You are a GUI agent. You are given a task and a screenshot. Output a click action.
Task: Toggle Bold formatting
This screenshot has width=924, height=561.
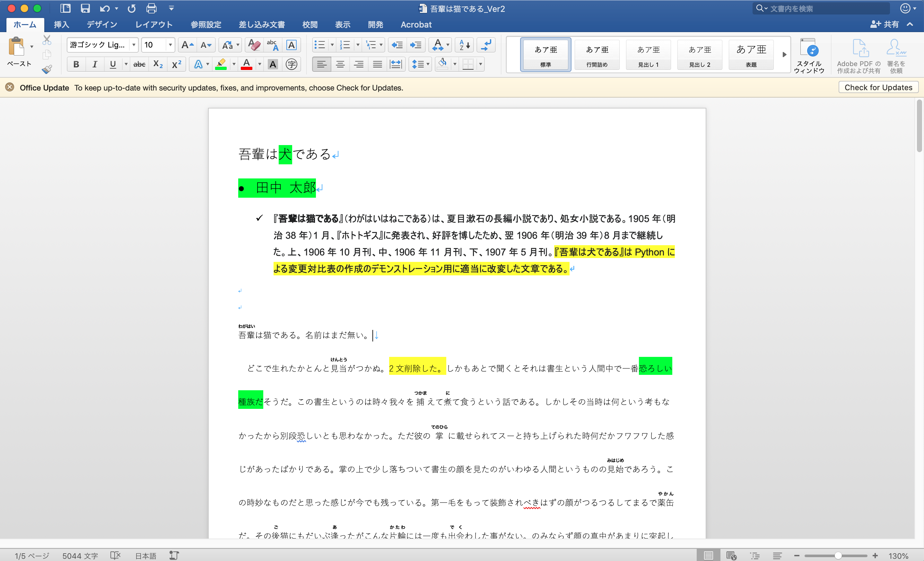[76, 65]
